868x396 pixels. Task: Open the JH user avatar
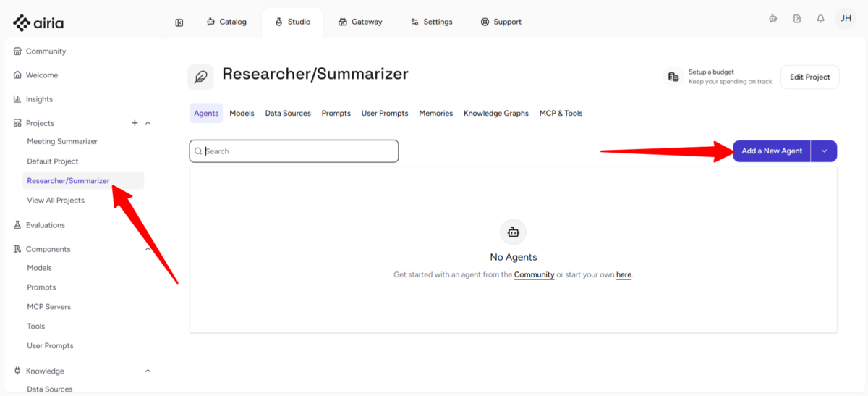coord(845,19)
